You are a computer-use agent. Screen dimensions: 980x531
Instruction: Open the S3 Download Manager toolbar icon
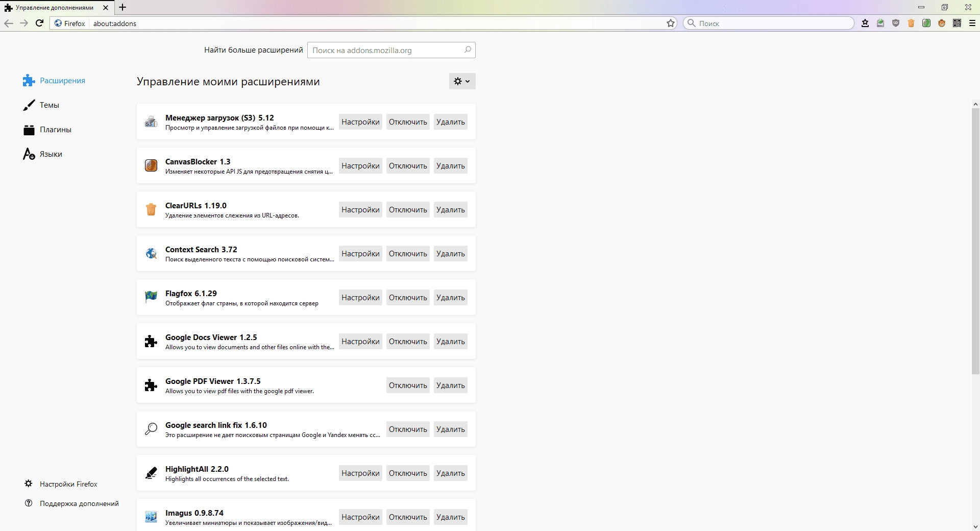point(880,23)
